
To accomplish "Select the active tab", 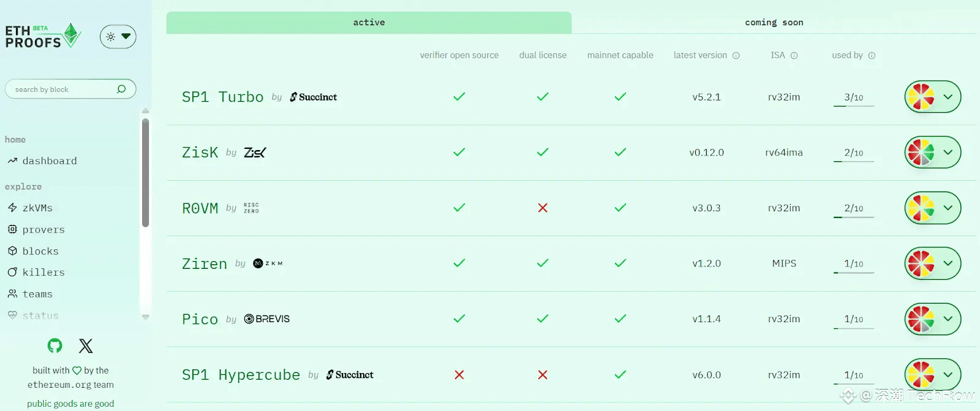I will pyautogui.click(x=369, y=23).
